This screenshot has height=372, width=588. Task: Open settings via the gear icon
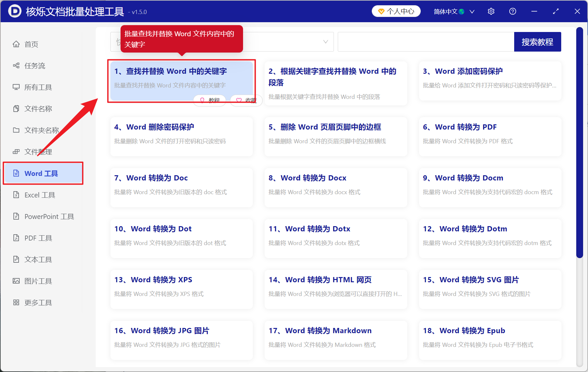pos(491,11)
